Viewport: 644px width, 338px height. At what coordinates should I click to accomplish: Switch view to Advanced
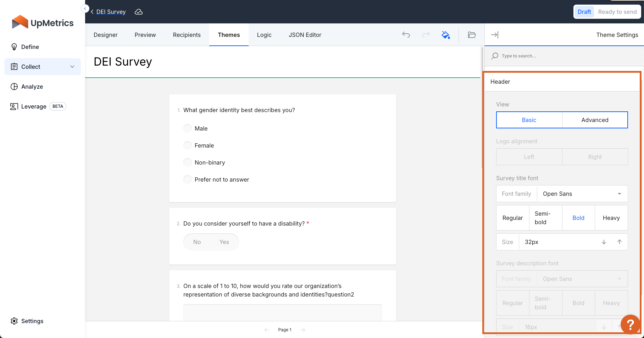pyautogui.click(x=595, y=120)
